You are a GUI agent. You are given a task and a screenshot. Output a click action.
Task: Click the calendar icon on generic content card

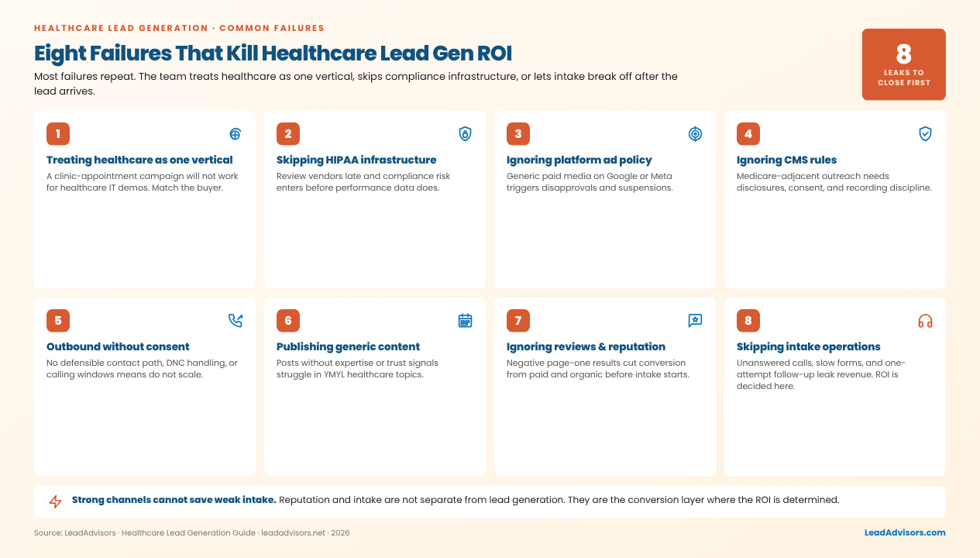pyautogui.click(x=465, y=321)
